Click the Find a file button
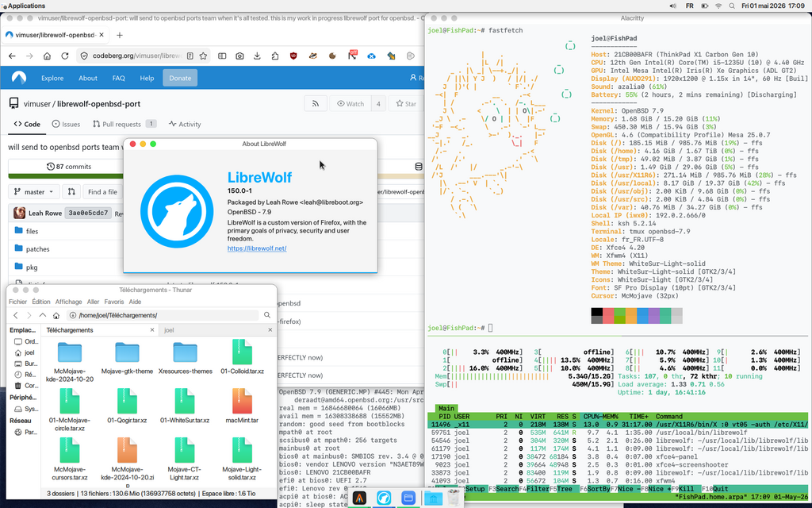 tap(102, 192)
